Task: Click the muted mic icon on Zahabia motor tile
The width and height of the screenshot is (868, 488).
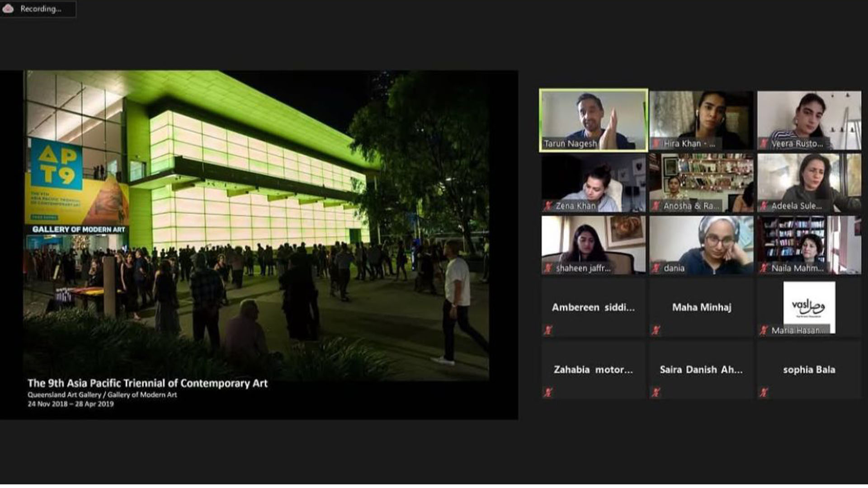Action: point(548,392)
